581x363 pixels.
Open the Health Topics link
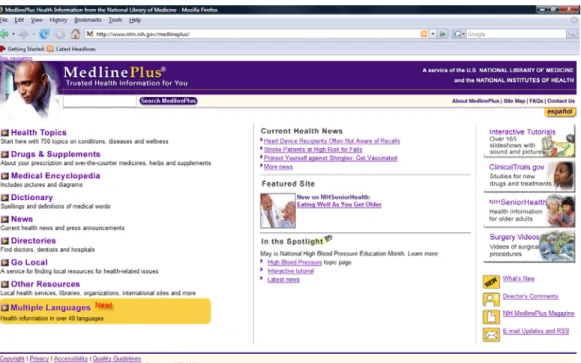pos(39,133)
